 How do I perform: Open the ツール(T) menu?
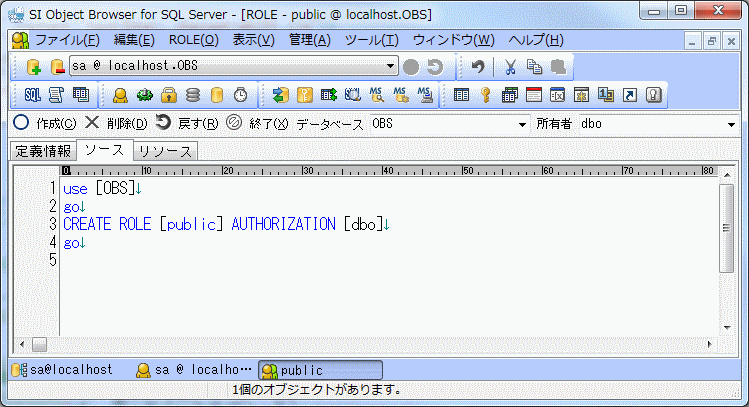(x=371, y=40)
